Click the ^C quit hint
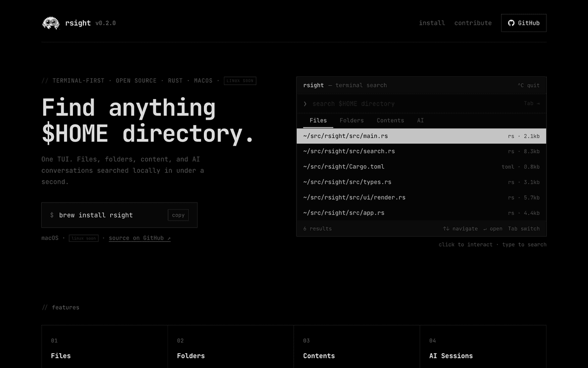The image size is (588, 368). [x=528, y=85]
